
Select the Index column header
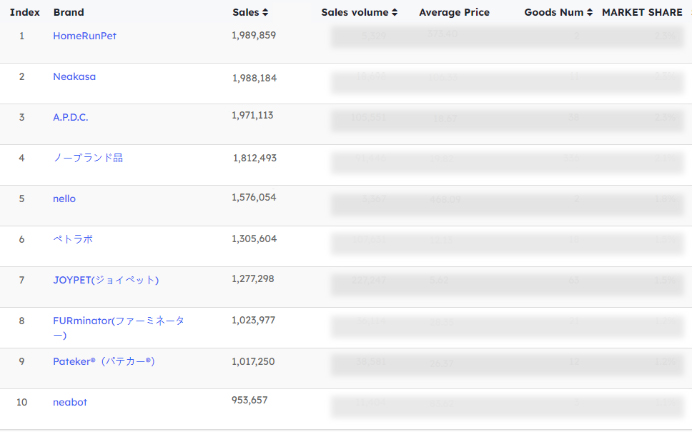point(25,12)
